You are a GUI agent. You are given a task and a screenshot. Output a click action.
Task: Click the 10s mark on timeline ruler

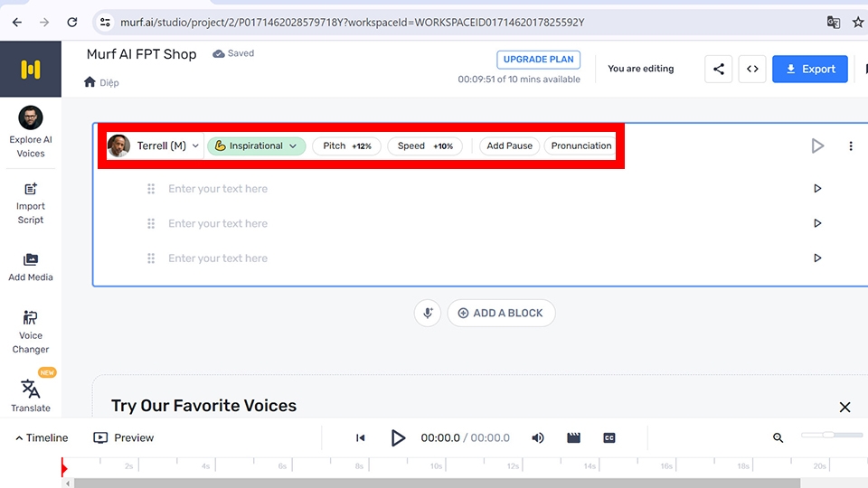click(436, 466)
